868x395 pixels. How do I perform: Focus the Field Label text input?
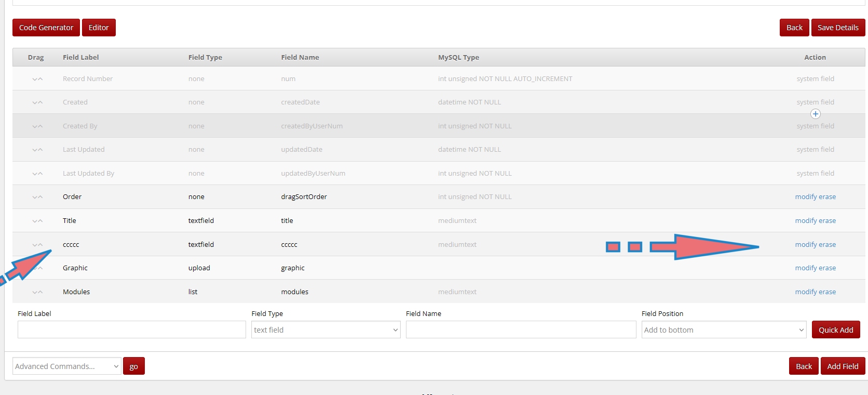[131, 330]
